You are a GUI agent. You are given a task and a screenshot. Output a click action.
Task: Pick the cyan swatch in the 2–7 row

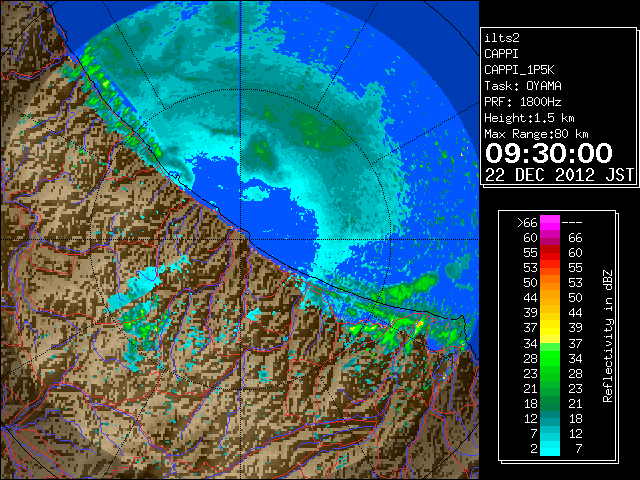(550, 448)
